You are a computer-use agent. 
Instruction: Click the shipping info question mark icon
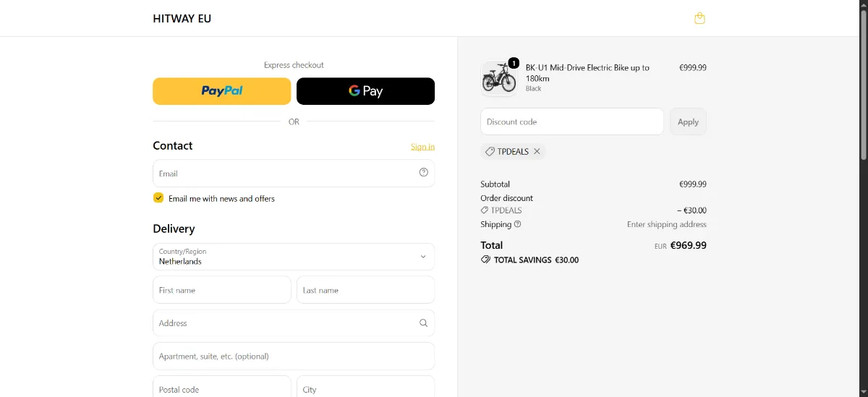pyautogui.click(x=517, y=224)
